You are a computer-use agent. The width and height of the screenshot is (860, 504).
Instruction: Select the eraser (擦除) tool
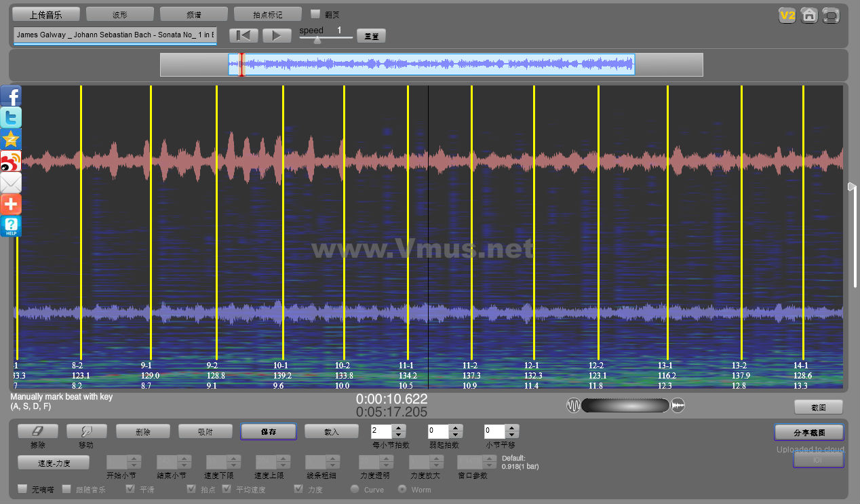click(37, 431)
